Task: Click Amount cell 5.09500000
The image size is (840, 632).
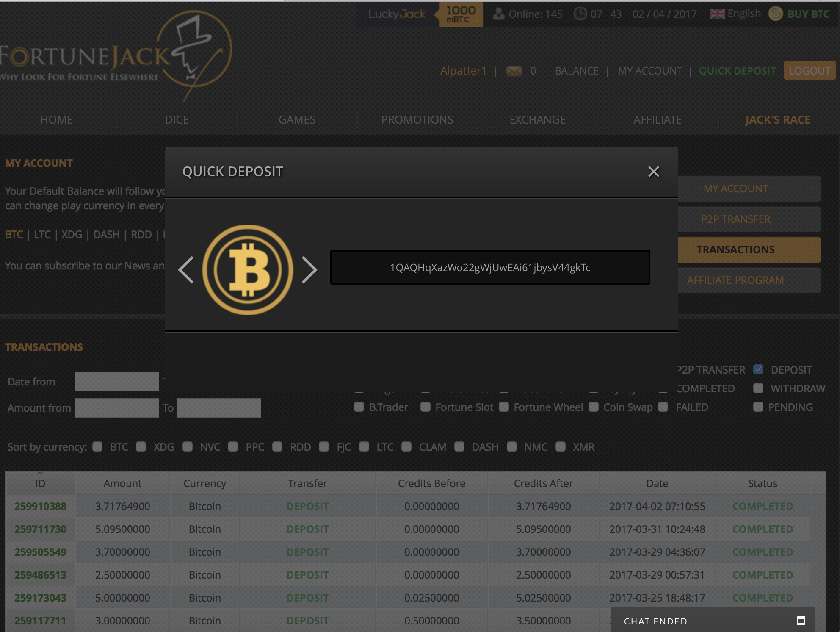Action: click(x=122, y=529)
